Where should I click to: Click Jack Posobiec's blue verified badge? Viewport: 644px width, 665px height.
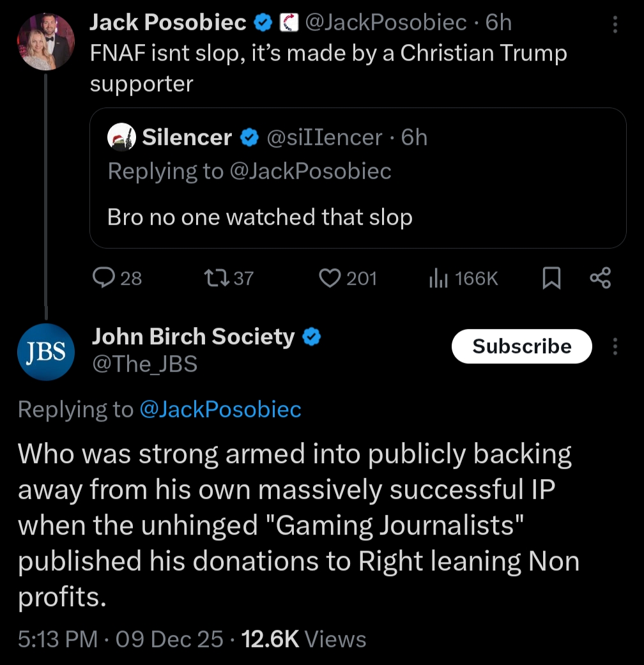(261, 24)
